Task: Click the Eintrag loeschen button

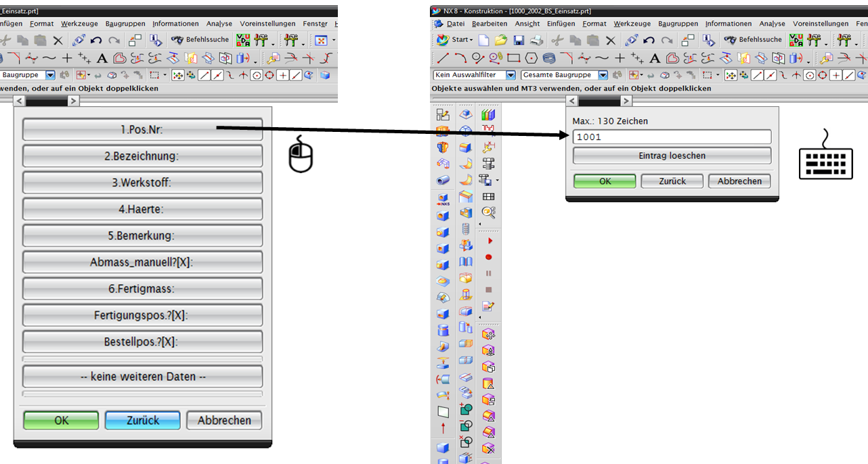Action: [672, 156]
